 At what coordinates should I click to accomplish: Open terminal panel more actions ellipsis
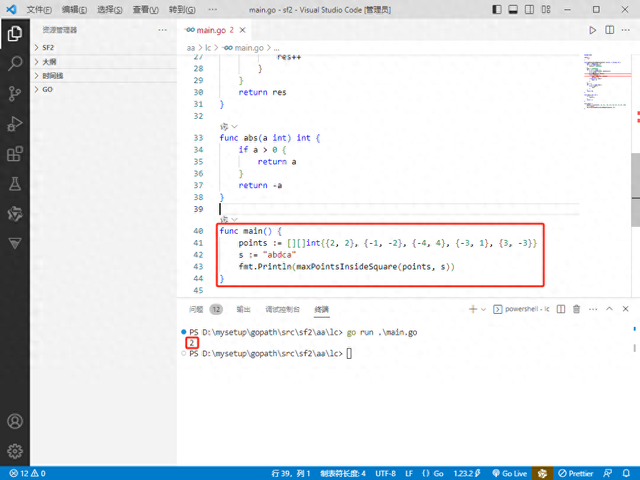coord(593,309)
